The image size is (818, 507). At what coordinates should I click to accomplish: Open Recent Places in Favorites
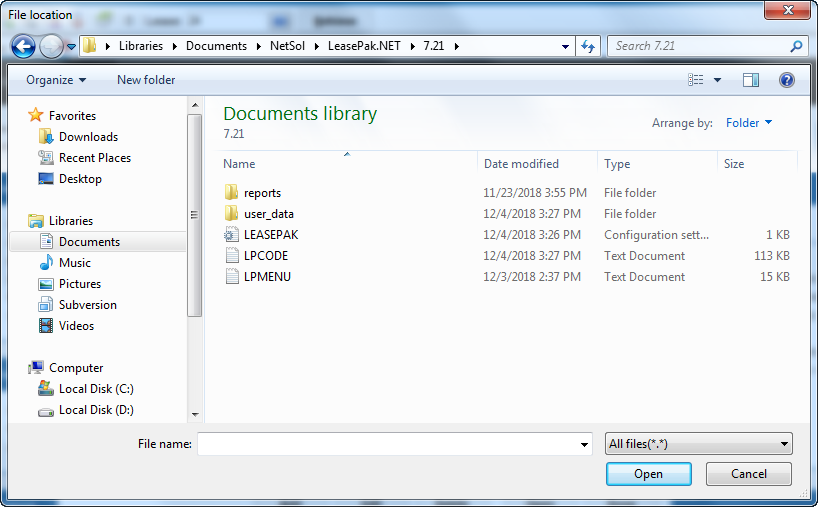(94, 158)
